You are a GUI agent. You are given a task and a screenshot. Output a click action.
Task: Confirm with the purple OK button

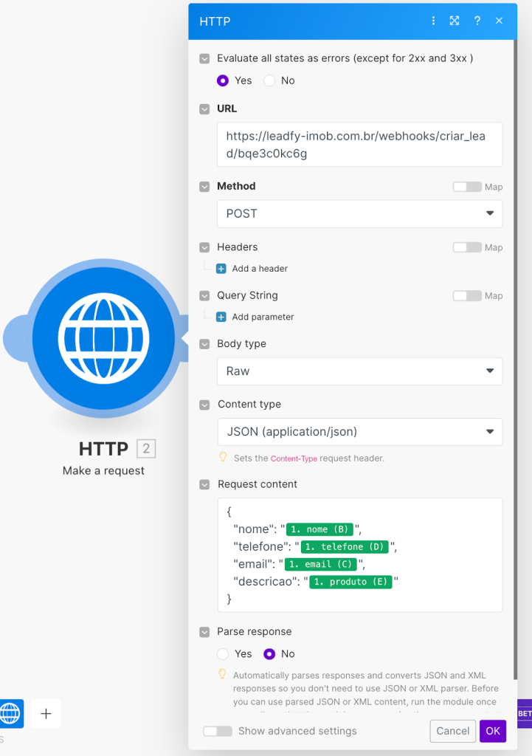click(492, 731)
